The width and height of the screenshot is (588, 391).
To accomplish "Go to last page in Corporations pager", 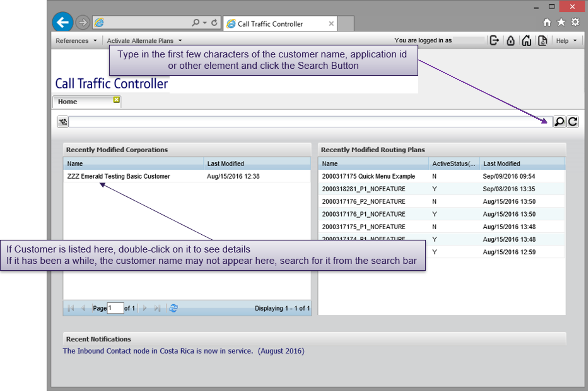I will (157, 308).
